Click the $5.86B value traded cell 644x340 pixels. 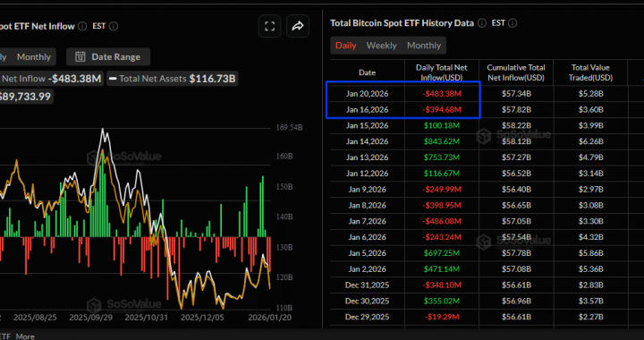tap(590, 253)
